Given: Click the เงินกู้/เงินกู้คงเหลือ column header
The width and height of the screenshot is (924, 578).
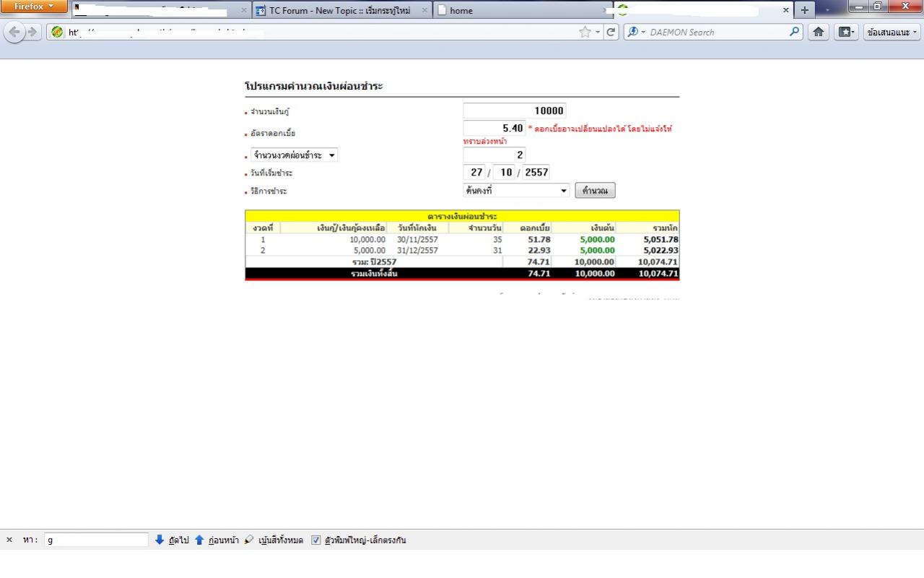Looking at the screenshot, I should click(x=351, y=228).
